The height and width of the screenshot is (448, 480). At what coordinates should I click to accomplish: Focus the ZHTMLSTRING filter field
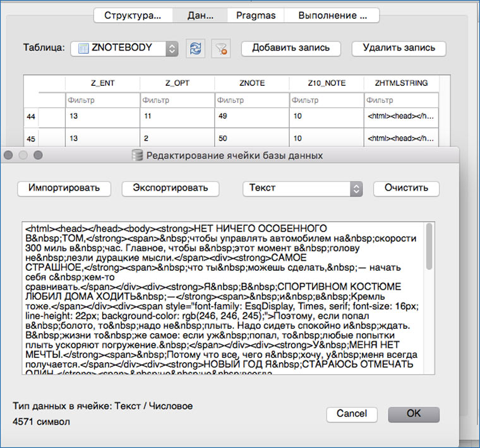tap(401, 100)
